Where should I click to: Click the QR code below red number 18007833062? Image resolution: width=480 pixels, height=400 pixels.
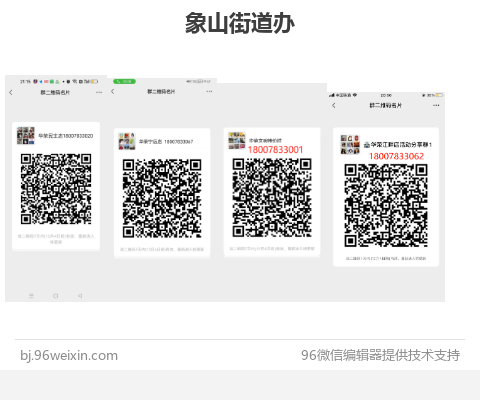point(386,206)
